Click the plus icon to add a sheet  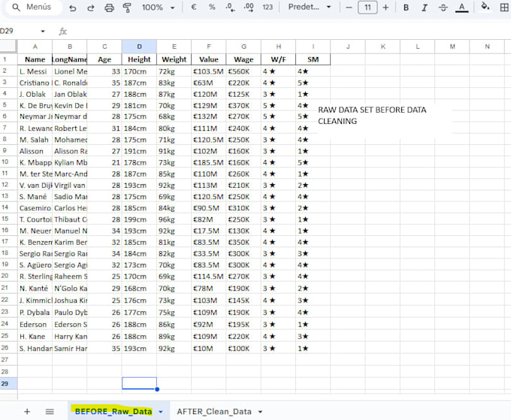click(27, 412)
